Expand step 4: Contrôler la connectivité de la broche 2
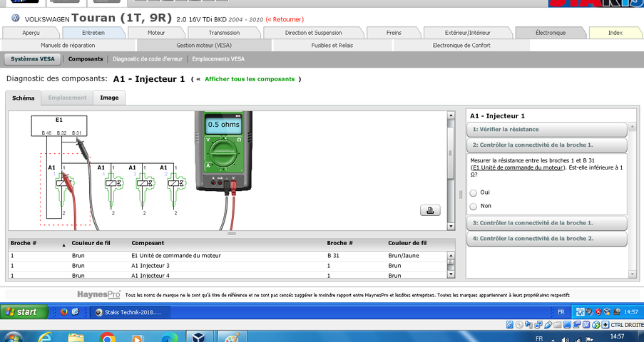The height and width of the screenshot is (342, 644). click(546, 238)
